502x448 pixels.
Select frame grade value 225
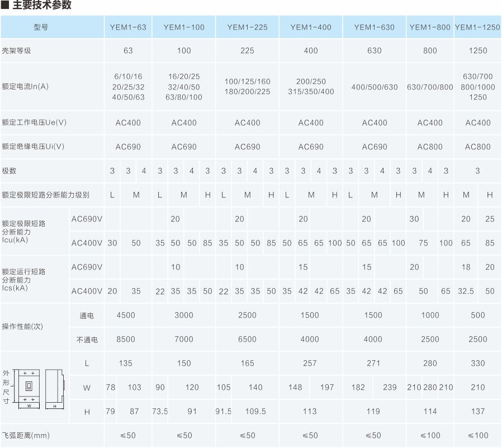(x=247, y=50)
